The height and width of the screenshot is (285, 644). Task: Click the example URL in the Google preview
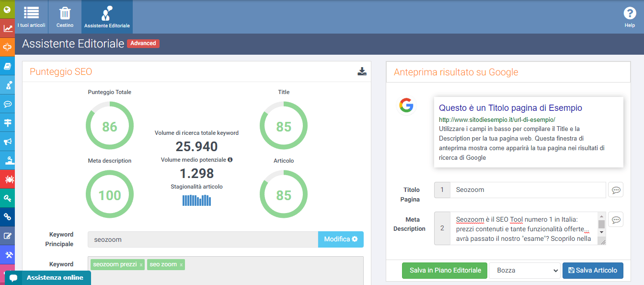coord(497,119)
